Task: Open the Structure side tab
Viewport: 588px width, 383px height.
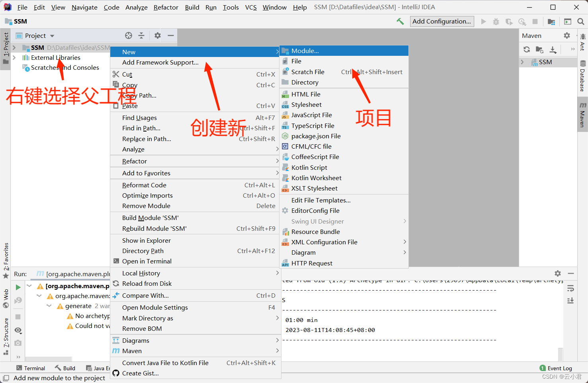Action: pos(6,336)
